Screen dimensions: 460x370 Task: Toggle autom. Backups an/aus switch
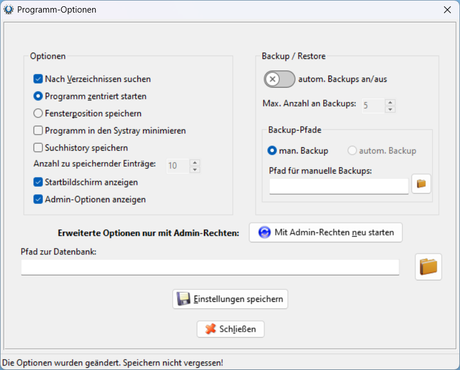tap(279, 79)
